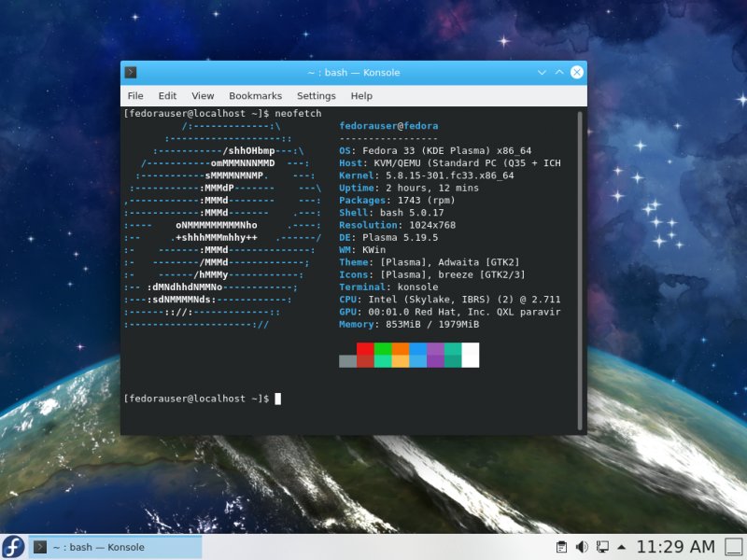Maximize the Konsole window

pos(559,72)
